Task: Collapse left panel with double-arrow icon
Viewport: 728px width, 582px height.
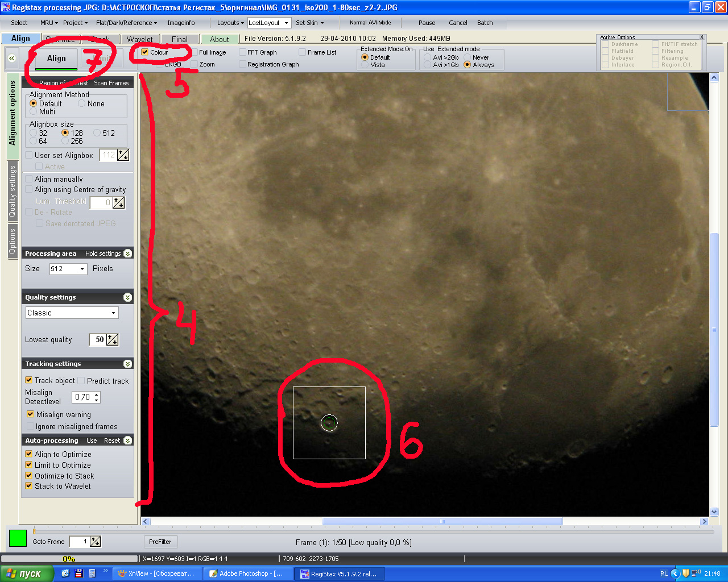Action: (x=11, y=59)
